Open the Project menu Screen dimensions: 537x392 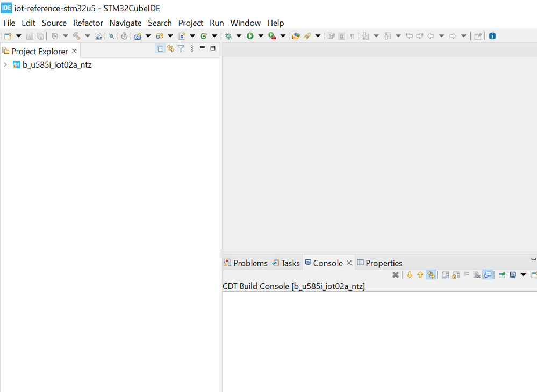point(191,23)
